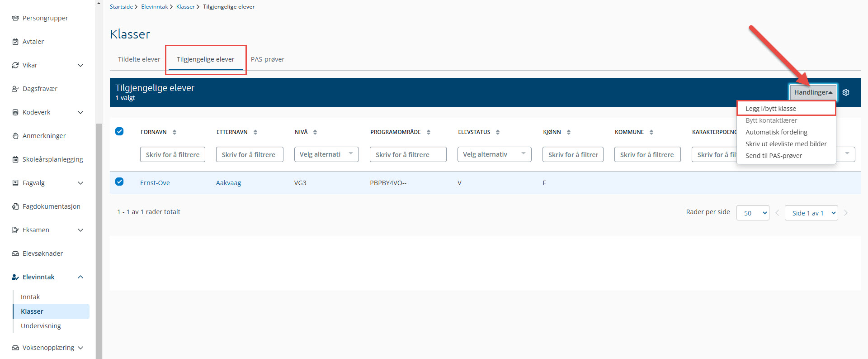Select Klasser in the sidebar

(x=52, y=311)
